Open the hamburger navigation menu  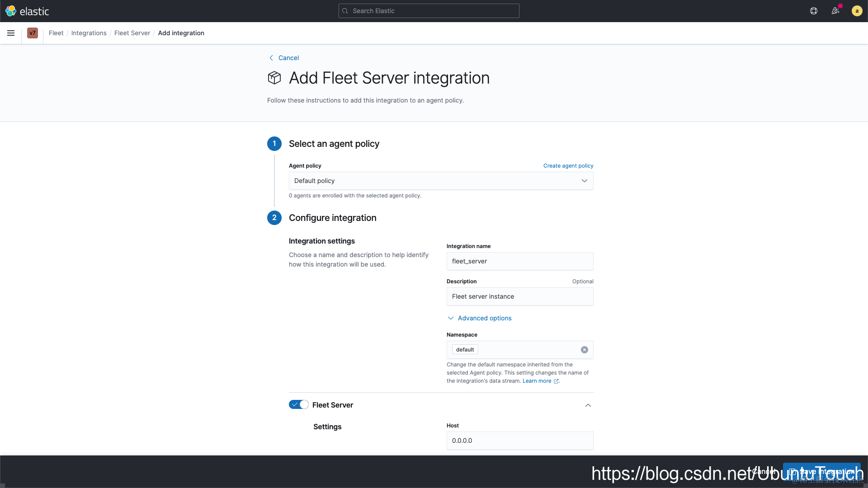(11, 33)
